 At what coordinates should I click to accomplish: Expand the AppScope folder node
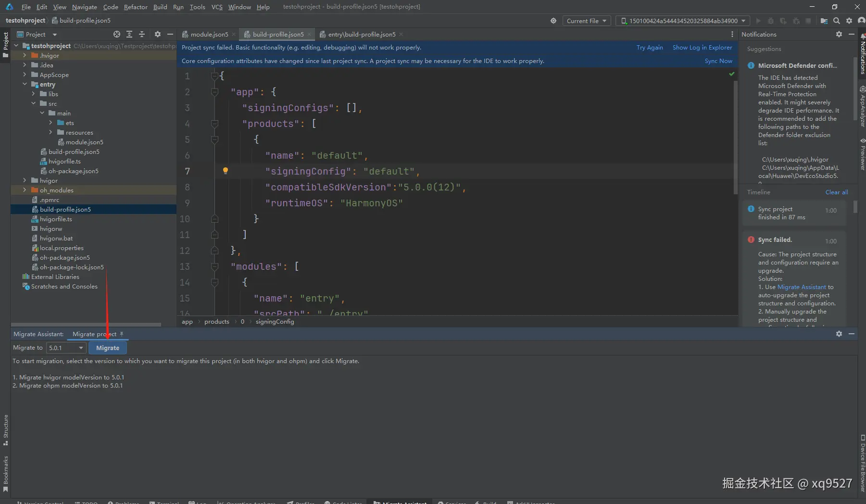tap(25, 75)
